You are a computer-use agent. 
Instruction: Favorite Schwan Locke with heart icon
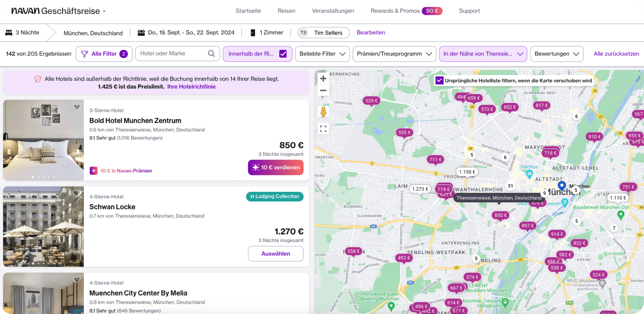pyautogui.click(x=77, y=193)
